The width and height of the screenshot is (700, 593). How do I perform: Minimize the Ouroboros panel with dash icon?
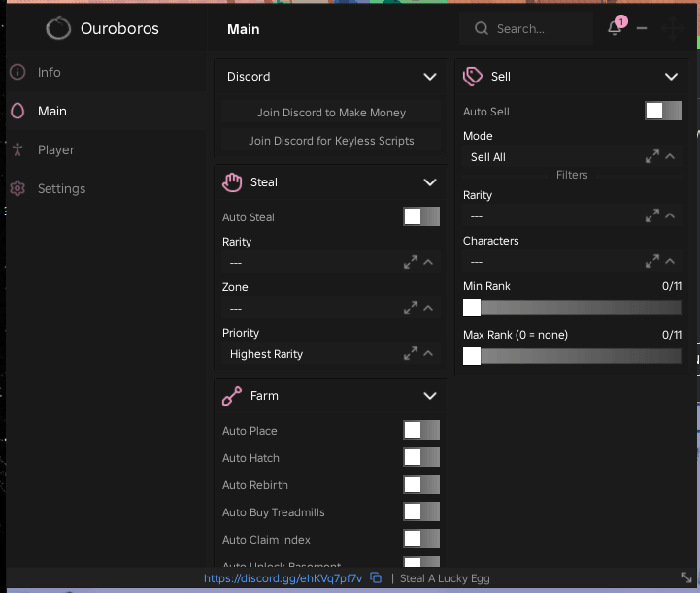click(642, 28)
